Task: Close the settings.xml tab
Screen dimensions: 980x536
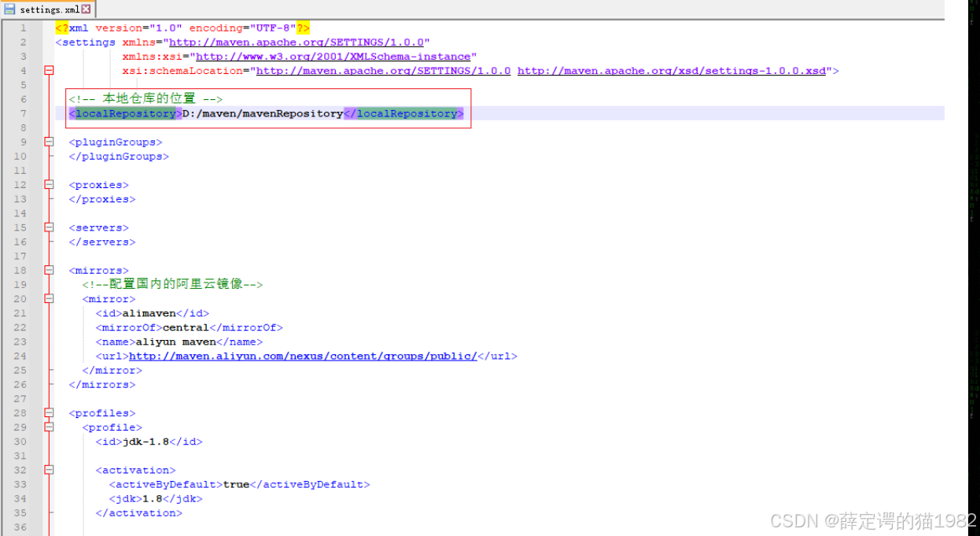Action: click(87, 10)
